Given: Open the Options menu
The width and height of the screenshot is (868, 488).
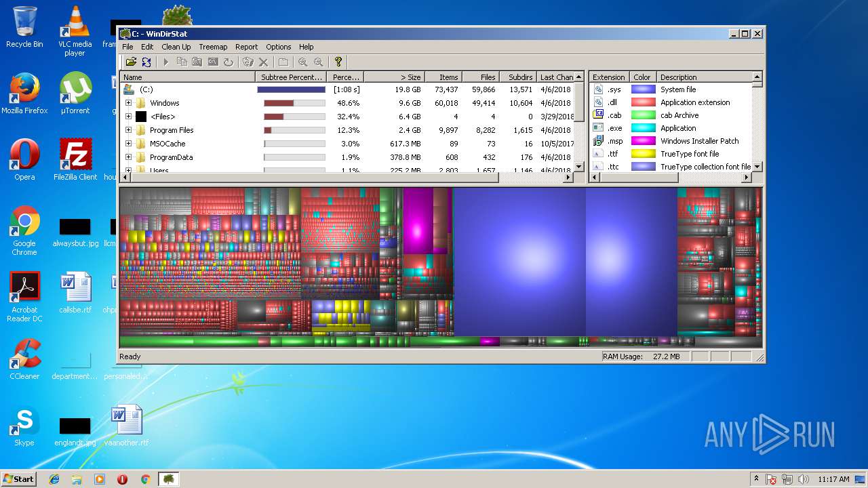Looking at the screenshot, I should [x=278, y=47].
